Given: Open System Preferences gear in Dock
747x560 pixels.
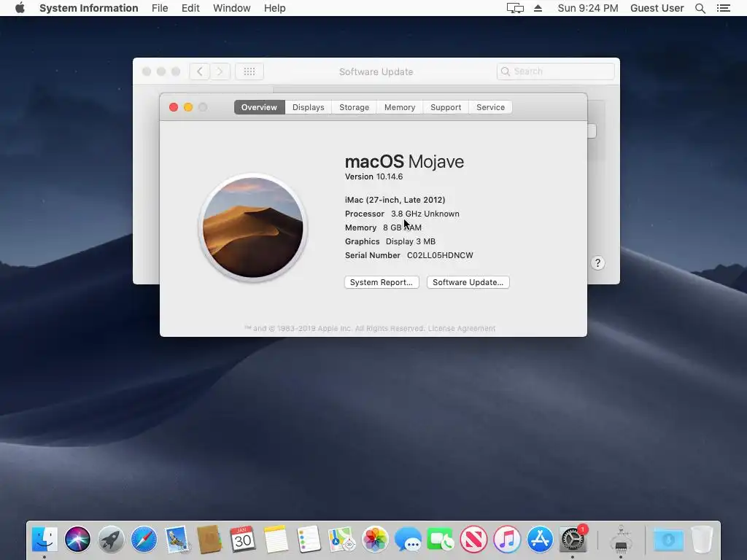Looking at the screenshot, I should tap(573, 540).
